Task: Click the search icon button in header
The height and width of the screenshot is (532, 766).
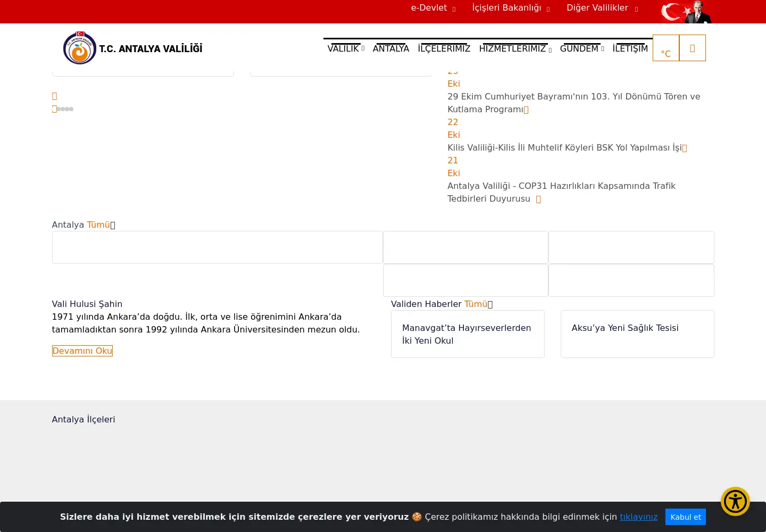Action: point(693,48)
